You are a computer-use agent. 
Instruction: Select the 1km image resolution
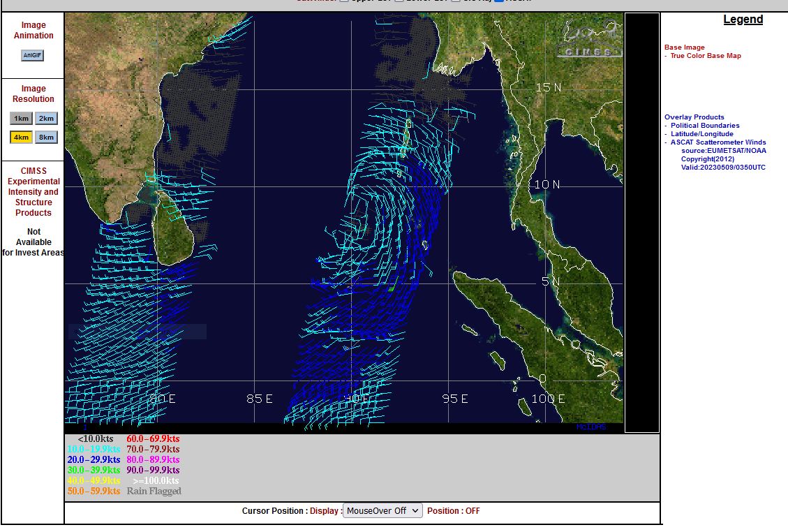pos(22,119)
